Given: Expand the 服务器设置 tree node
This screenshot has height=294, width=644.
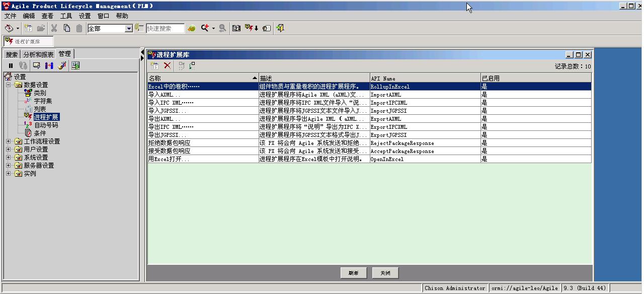Looking at the screenshot, I should [x=8, y=166].
